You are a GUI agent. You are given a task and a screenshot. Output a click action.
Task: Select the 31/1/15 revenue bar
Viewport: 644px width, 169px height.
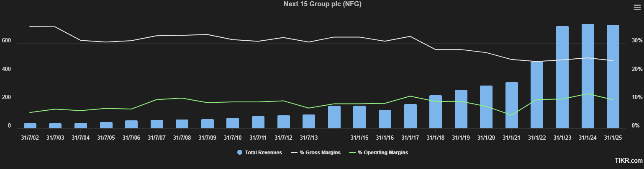tap(359, 117)
